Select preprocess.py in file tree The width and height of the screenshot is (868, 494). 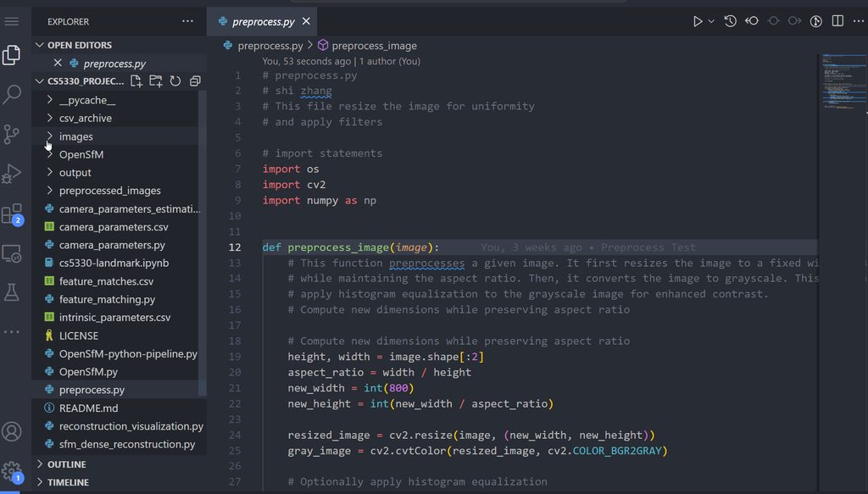pos(92,390)
